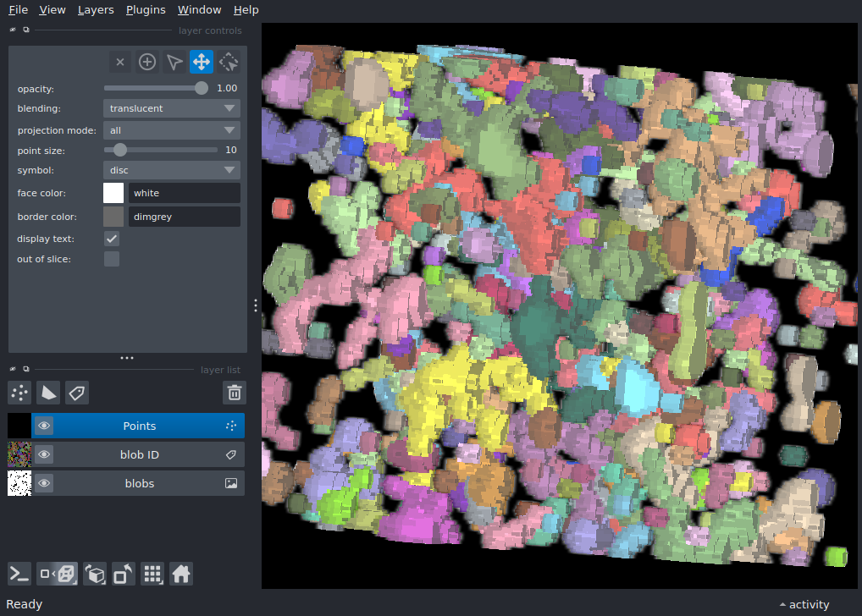
Task: Reset view with the home icon
Action: 180,575
